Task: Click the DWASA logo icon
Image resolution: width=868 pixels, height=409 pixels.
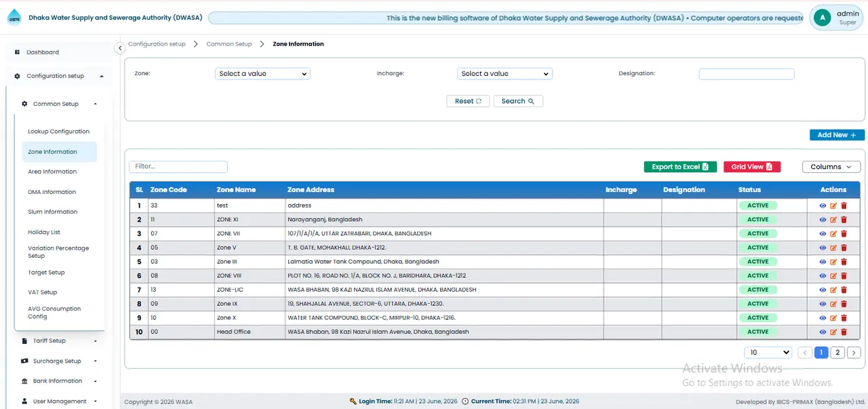Action: (x=14, y=18)
